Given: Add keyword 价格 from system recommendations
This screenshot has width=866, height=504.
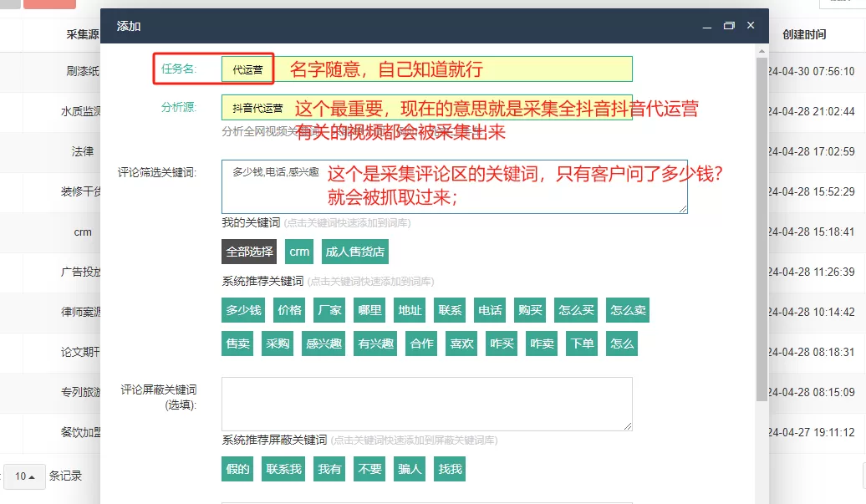Looking at the screenshot, I should tap(288, 309).
